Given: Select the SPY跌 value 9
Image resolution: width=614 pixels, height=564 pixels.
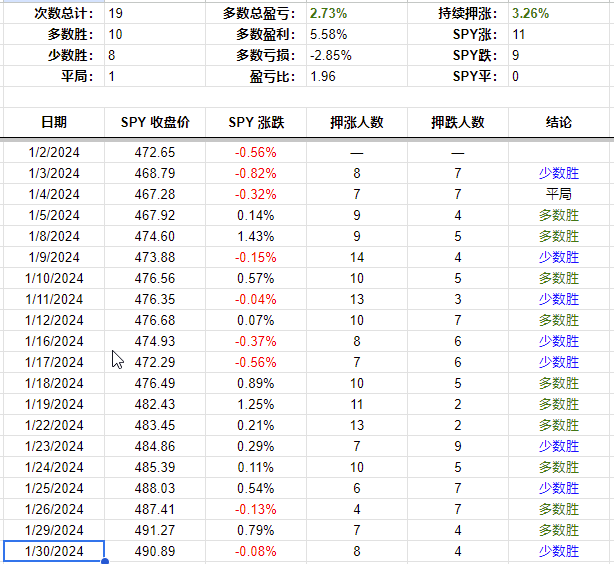Looking at the screenshot, I should [x=559, y=55].
